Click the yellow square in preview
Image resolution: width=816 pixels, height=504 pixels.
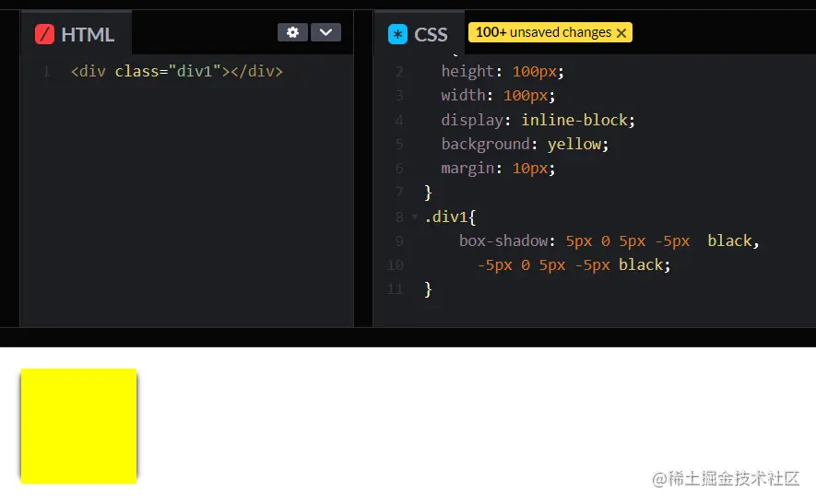coord(78,426)
